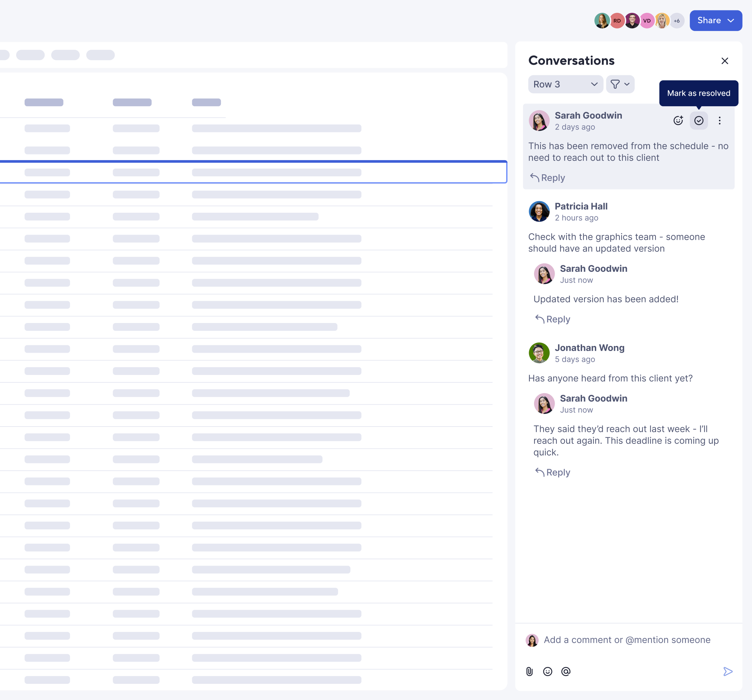The width and height of the screenshot is (752, 700).
Task: Open the Row 3 selector dropdown
Action: [566, 84]
